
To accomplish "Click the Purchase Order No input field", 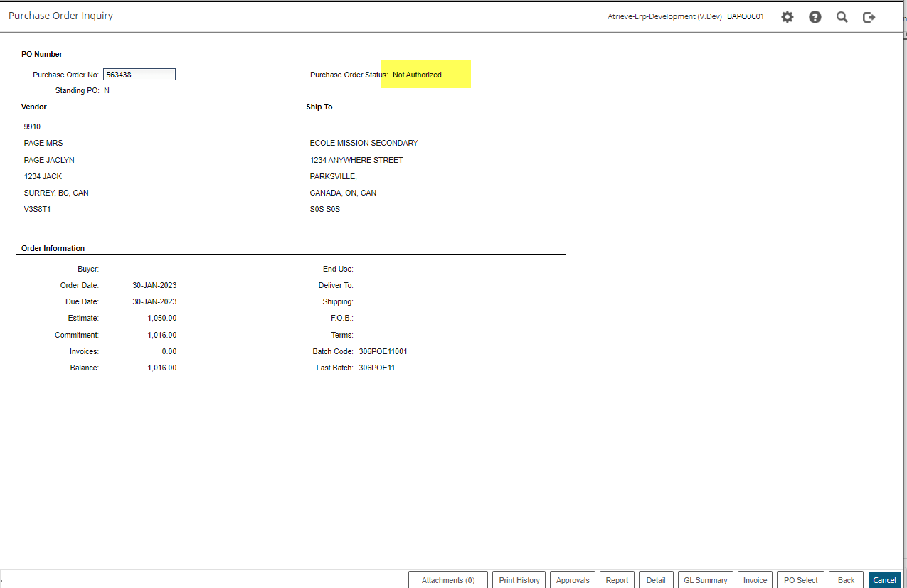I will coord(139,75).
